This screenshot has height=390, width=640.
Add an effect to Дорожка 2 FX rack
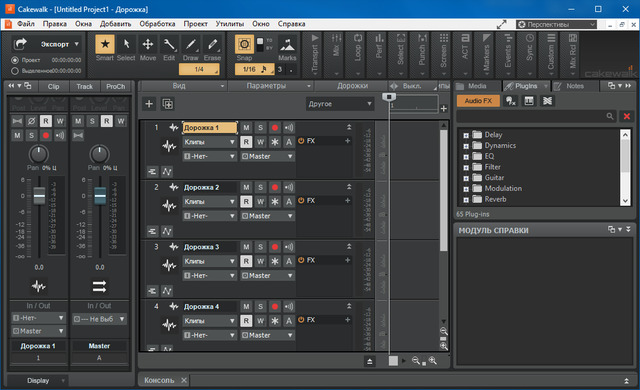[347, 200]
